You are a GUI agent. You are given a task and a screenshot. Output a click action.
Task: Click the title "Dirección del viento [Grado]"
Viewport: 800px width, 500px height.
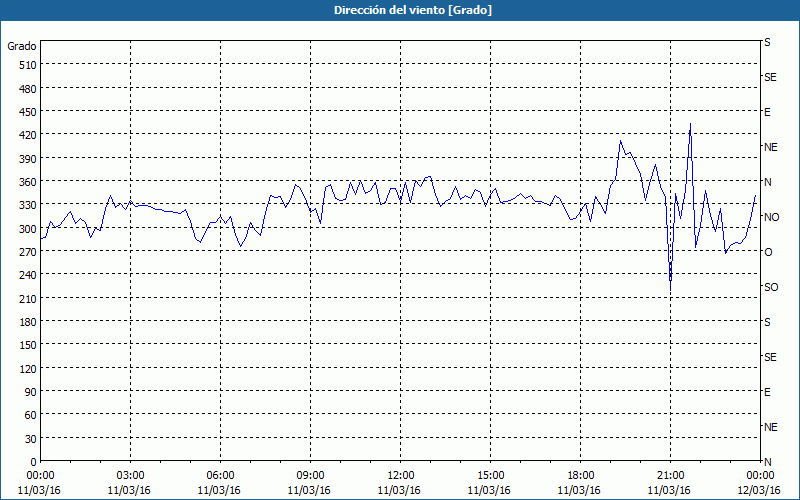click(x=413, y=10)
